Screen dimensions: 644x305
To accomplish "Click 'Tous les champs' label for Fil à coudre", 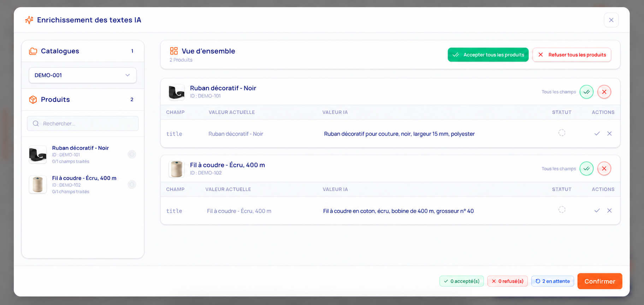I will pyautogui.click(x=559, y=169).
